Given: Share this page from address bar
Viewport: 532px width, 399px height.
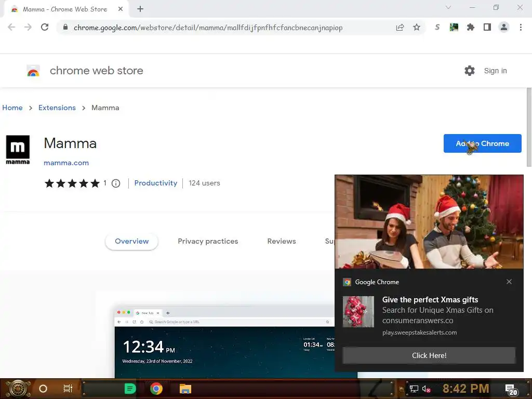Looking at the screenshot, I should point(400,28).
